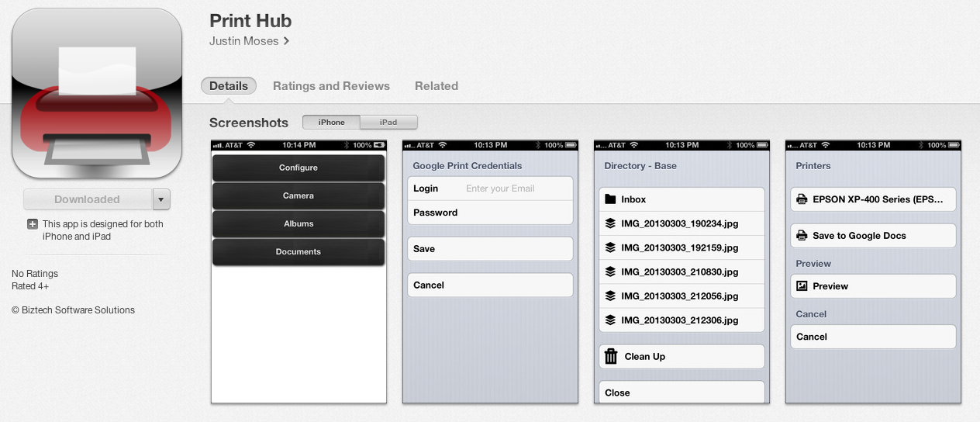This screenshot has height=422, width=980.
Task: Click layers icon beside IMG_20130303_210830.jpg
Action: (610, 272)
